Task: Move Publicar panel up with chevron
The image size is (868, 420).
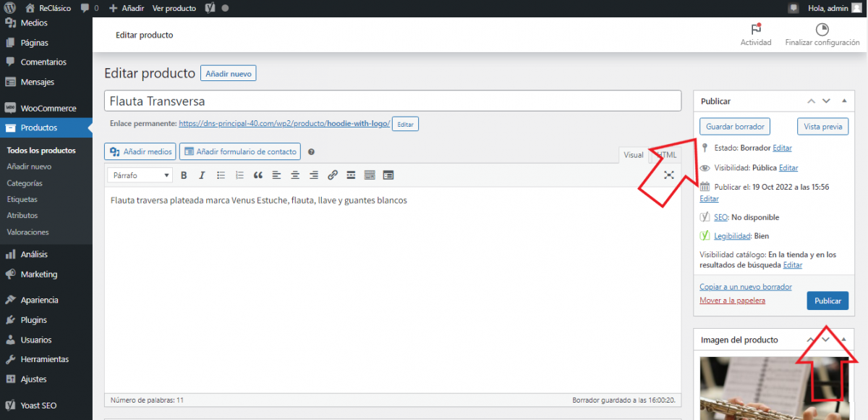Action: (x=811, y=101)
